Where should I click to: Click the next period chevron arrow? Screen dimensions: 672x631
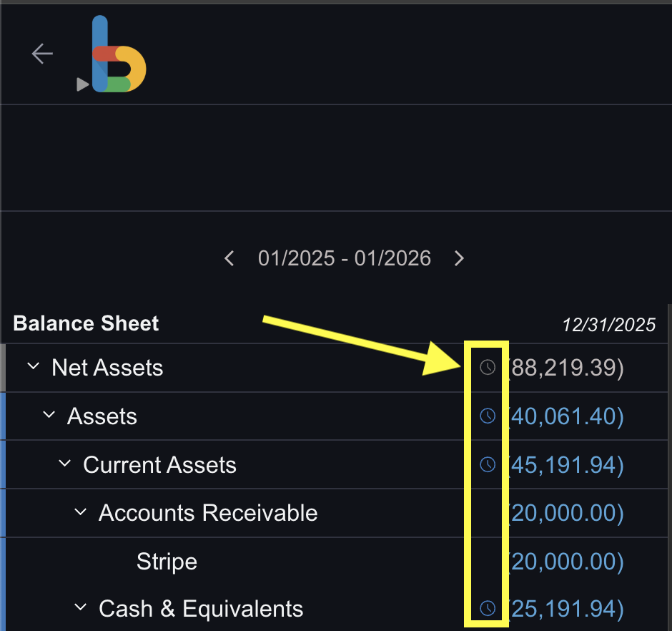[459, 258]
